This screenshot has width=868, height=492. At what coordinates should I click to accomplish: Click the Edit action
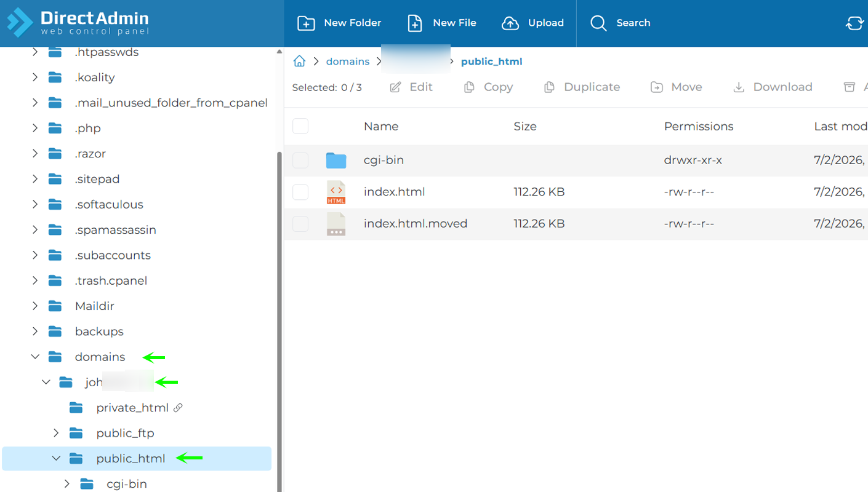(x=411, y=87)
